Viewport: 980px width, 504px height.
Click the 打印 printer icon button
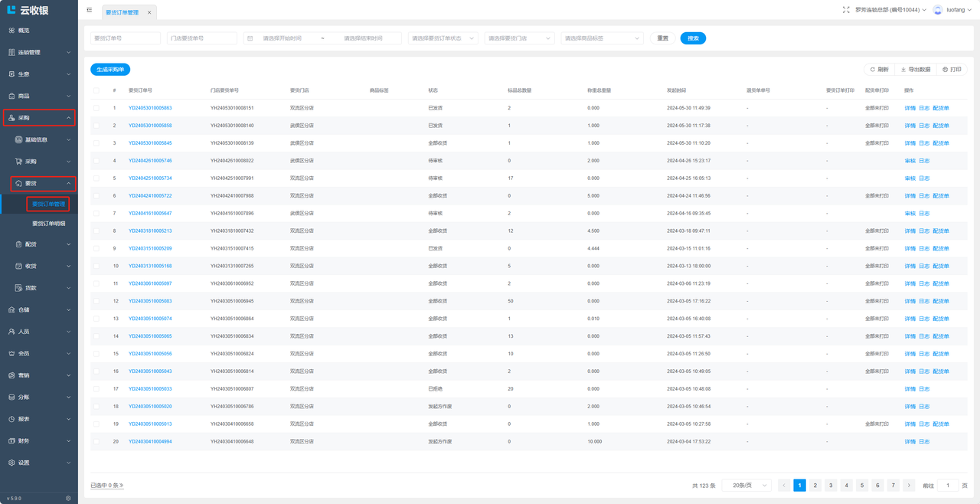(x=946, y=70)
